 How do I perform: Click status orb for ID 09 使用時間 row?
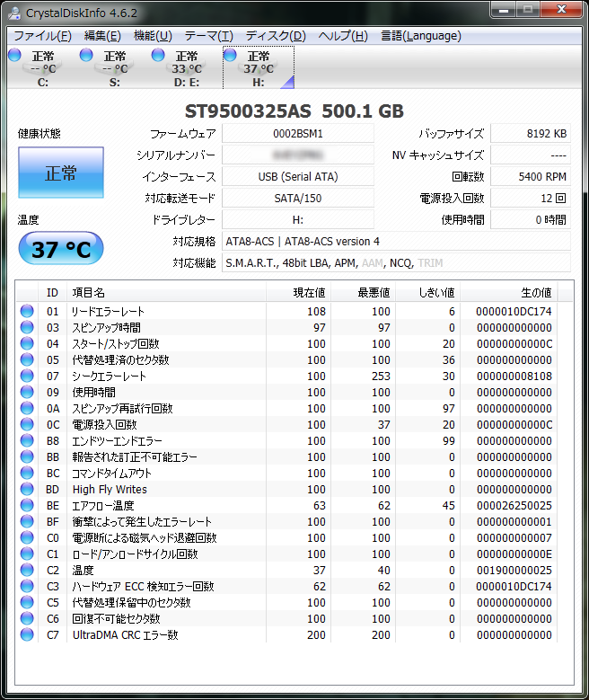[x=27, y=392]
